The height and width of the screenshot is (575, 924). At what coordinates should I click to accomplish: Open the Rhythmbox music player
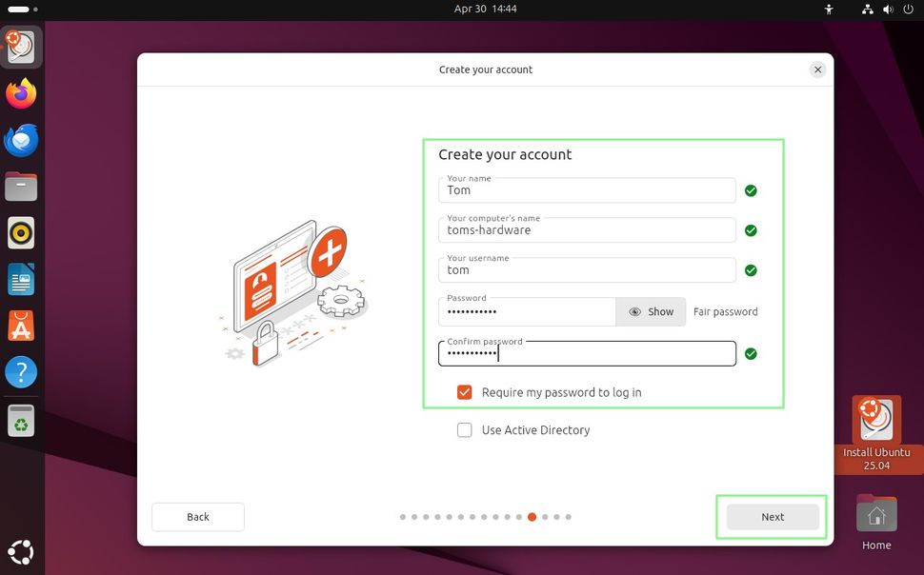[x=21, y=232]
